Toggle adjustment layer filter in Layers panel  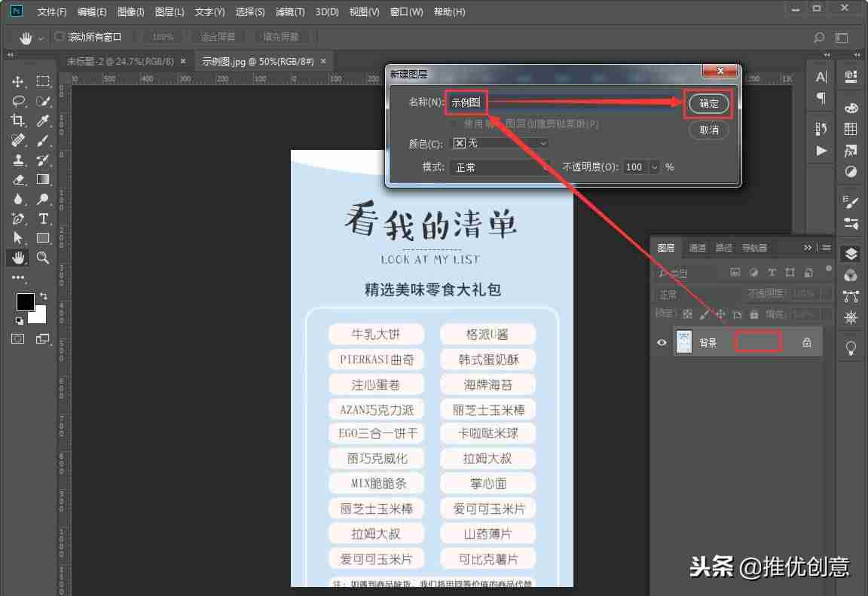coord(753,272)
